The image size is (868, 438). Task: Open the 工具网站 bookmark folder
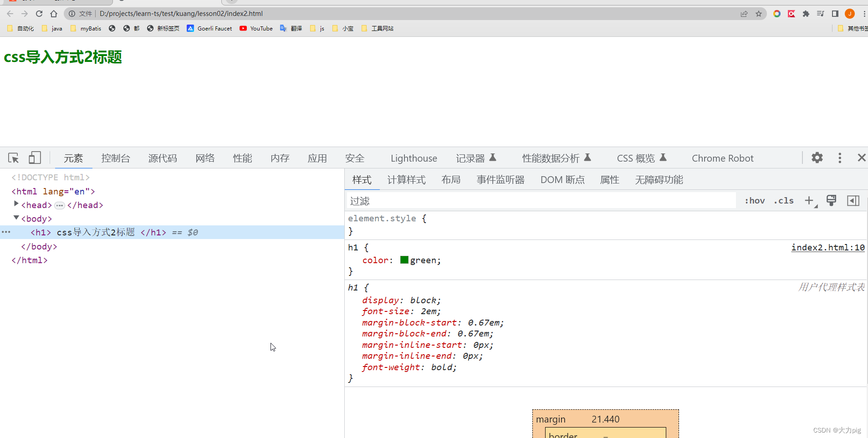pos(378,28)
